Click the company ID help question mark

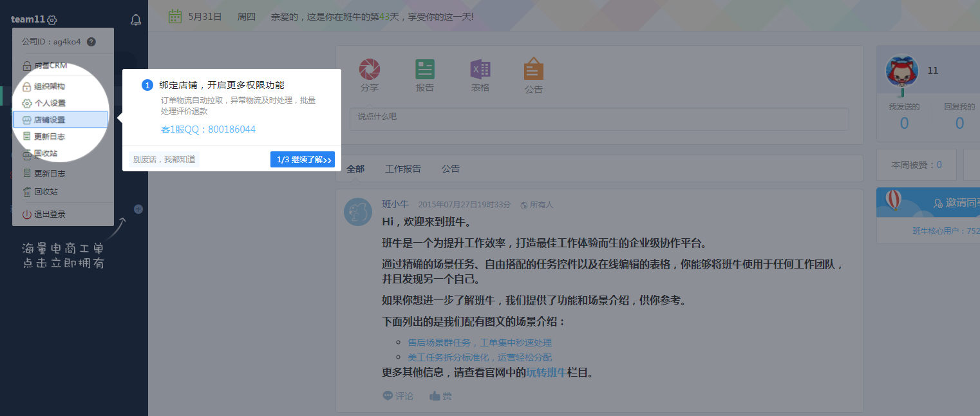point(91,42)
